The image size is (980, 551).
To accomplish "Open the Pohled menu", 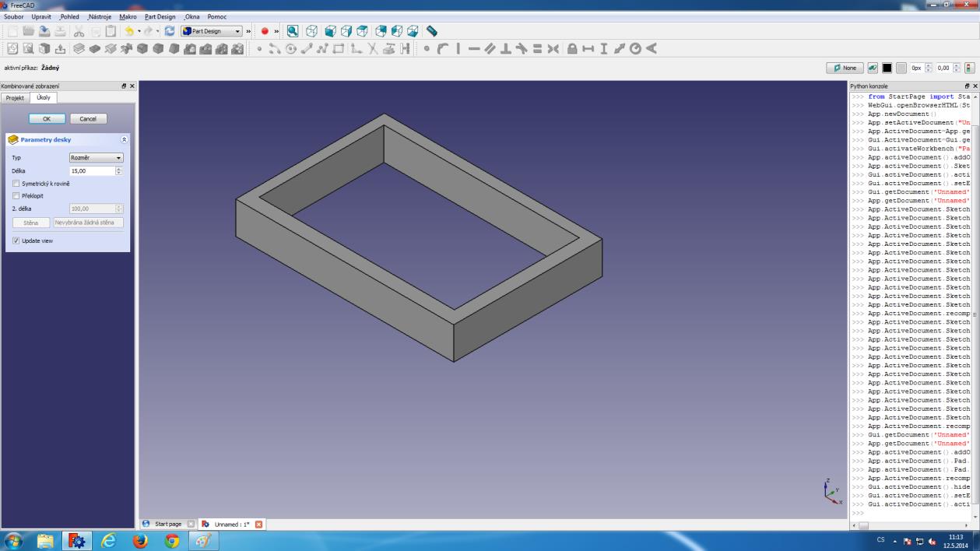I will click(70, 16).
